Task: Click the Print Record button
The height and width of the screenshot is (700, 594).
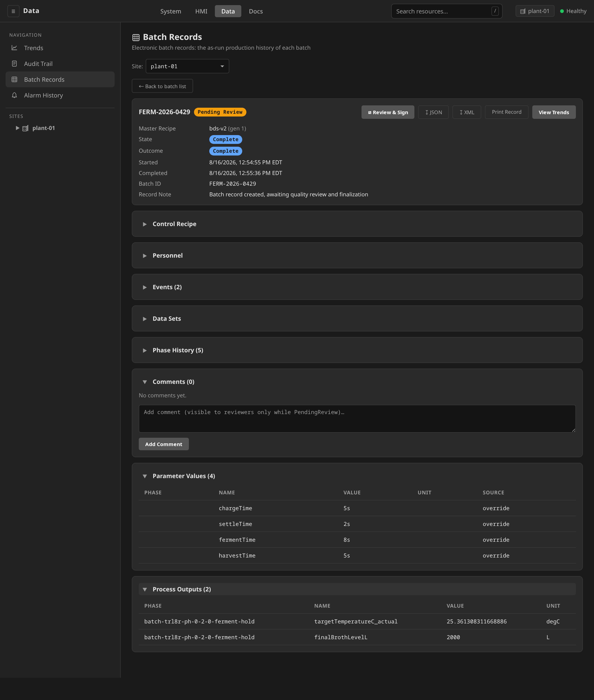Action: click(507, 112)
